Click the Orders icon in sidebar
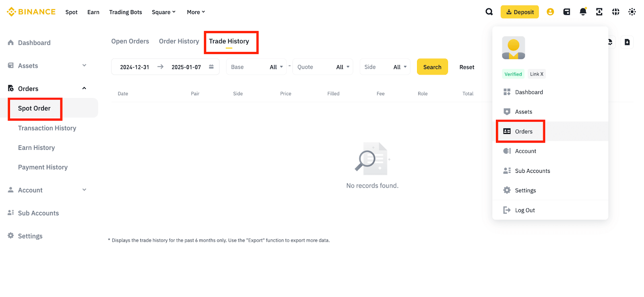This screenshot has width=644, height=297. coord(11,88)
